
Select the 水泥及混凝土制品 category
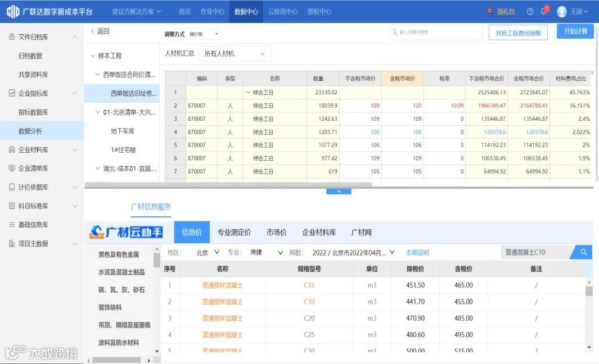tap(121, 272)
